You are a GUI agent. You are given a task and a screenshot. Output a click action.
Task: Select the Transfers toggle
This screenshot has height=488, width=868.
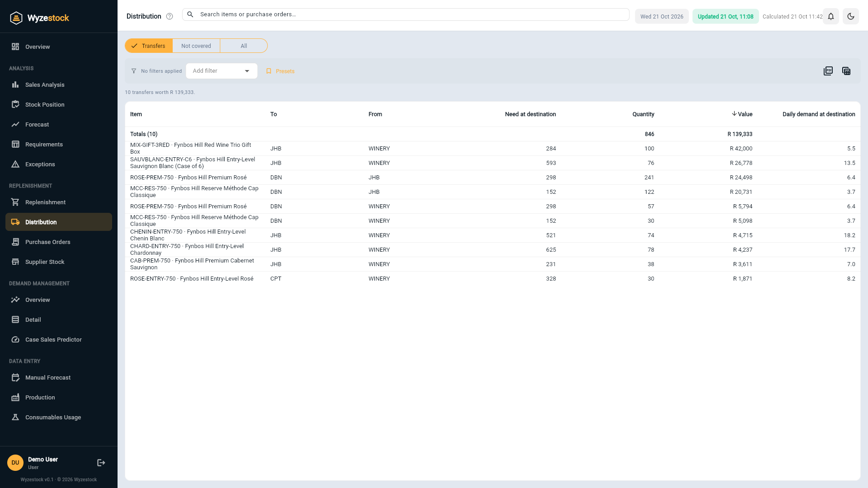tap(149, 46)
